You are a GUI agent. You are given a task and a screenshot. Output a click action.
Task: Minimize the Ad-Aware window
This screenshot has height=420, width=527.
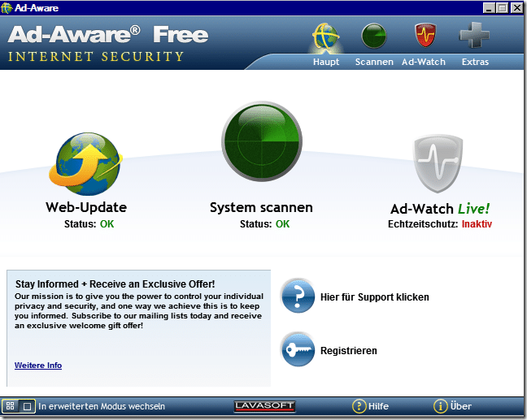pyautogui.click(x=489, y=8)
